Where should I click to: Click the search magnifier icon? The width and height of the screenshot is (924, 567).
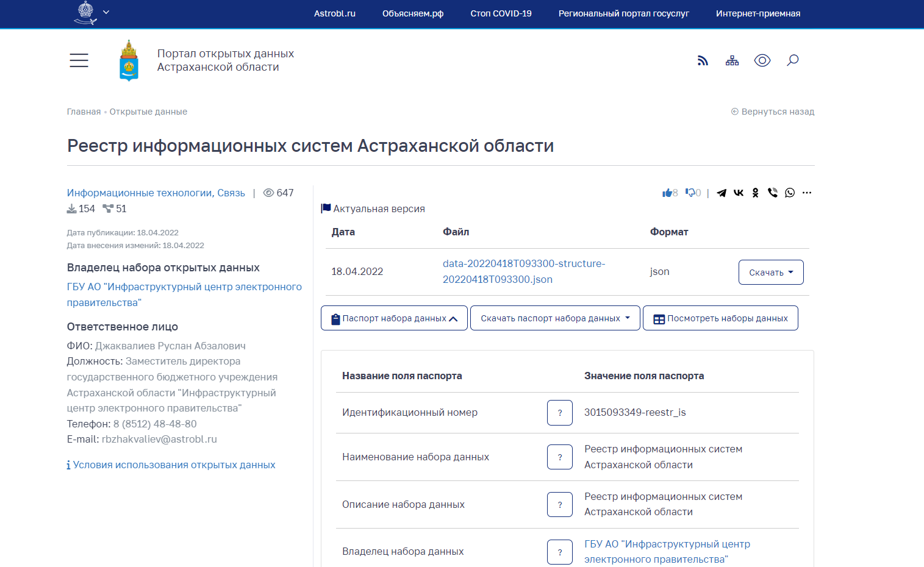point(792,60)
